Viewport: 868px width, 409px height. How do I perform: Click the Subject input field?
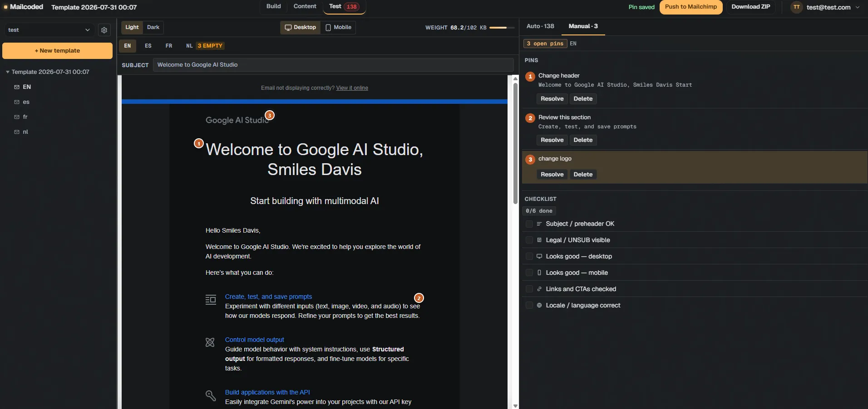pyautogui.click(x=333, y=65)
